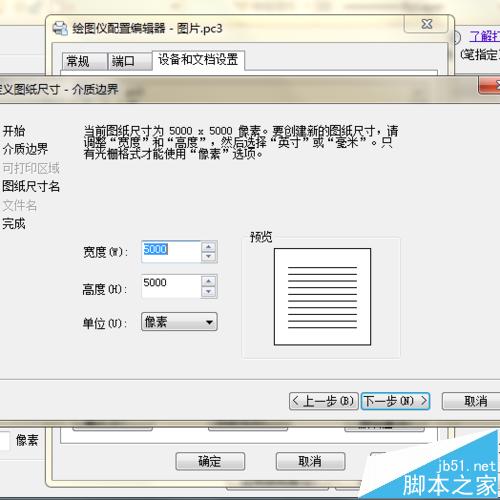Select the 文件名 wizard step
The width and height of the screenshot is (500, 500).
[20, 205]
